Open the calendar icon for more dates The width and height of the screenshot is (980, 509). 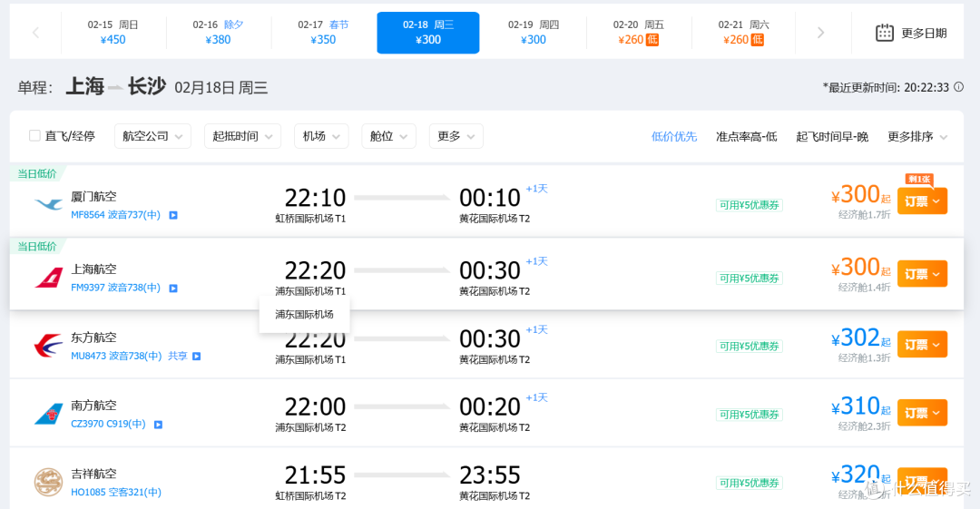point(885,33)
